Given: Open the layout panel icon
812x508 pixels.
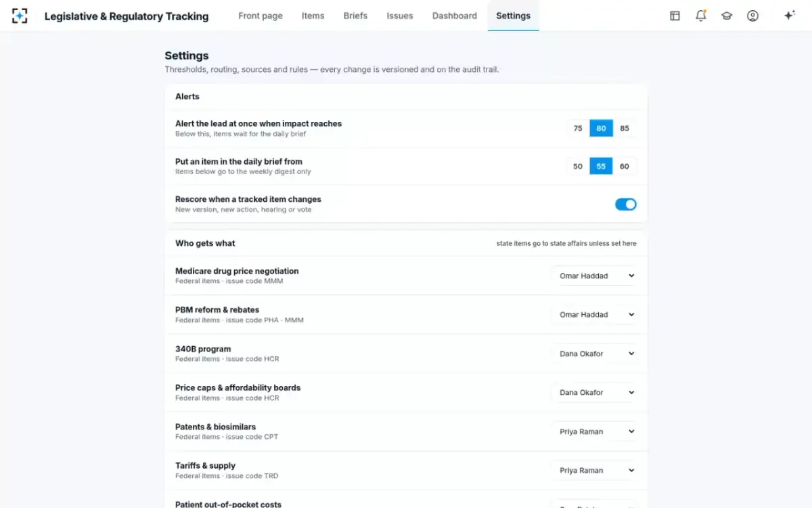Looking at the screenshot, I should click(675, 16).
